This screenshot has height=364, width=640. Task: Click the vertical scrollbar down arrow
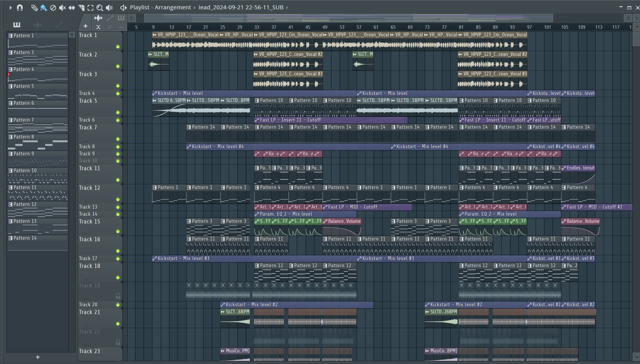click(636, 356)
